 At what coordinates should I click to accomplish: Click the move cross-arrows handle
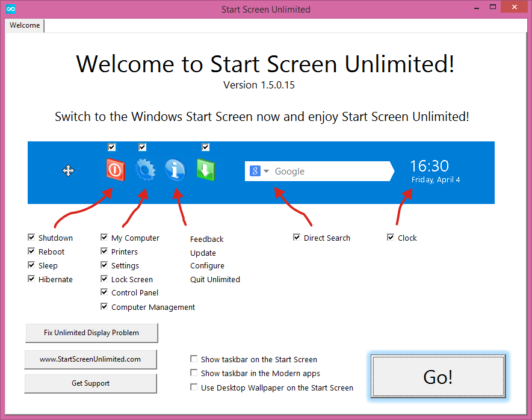[x=68, y=171]
